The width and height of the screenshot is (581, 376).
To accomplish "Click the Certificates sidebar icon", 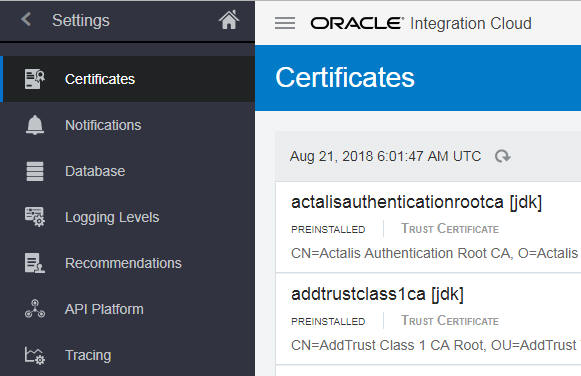I will (x=35, y=79).
